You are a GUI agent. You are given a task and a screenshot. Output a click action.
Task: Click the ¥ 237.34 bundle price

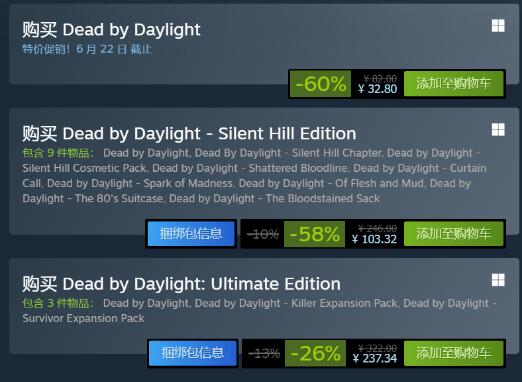[x=375, y=358]
